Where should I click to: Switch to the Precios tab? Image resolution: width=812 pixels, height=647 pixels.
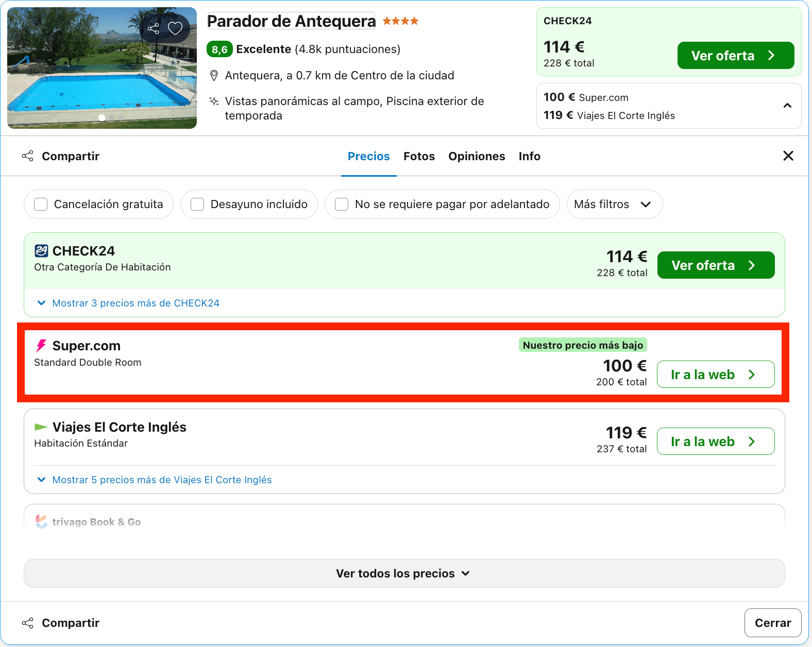pyautogui.click(x=369, y=156)
